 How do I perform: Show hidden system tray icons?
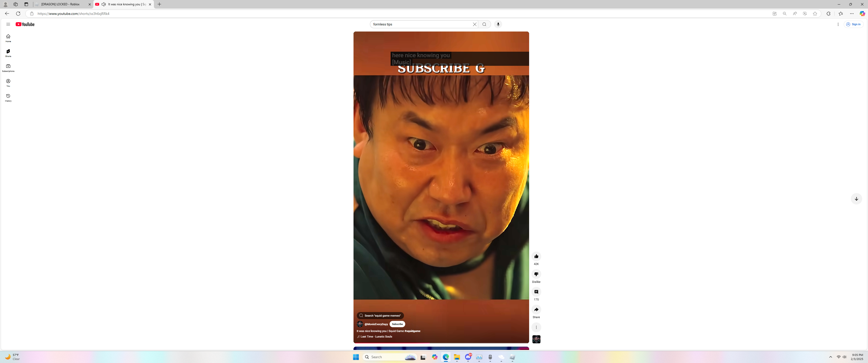(831, 357)
